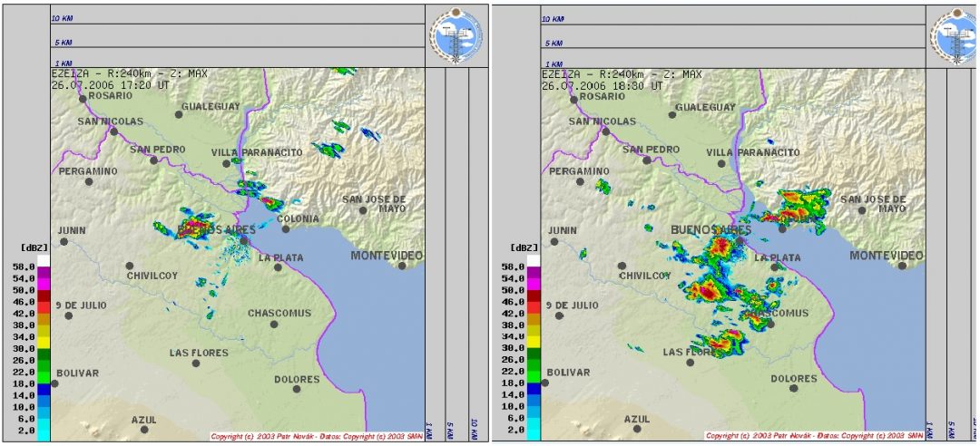Click Las Flores marker on left map
Viewport: 980px width, 446px height.
pyautogui.click(x=195, y=363)
